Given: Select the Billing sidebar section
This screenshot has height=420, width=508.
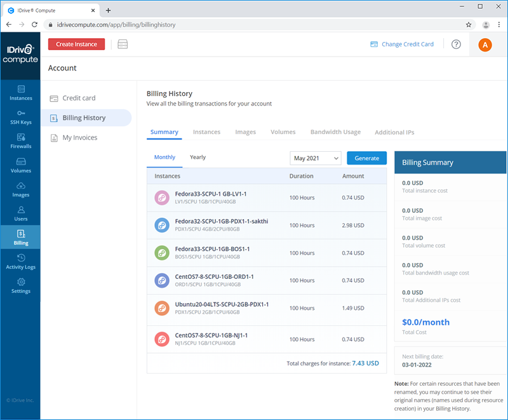Looking at the screenshot, I should pyautogui.click(x=21, y=238).
